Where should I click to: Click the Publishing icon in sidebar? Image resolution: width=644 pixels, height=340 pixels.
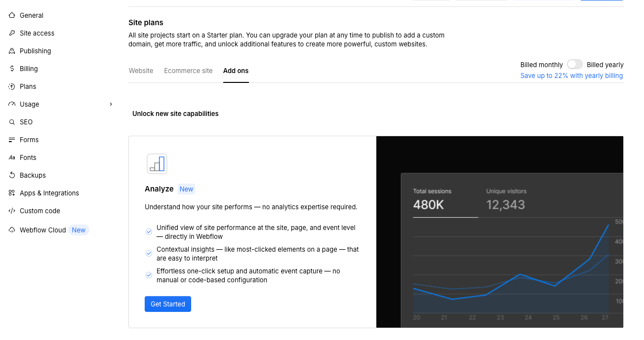(12, 51)
